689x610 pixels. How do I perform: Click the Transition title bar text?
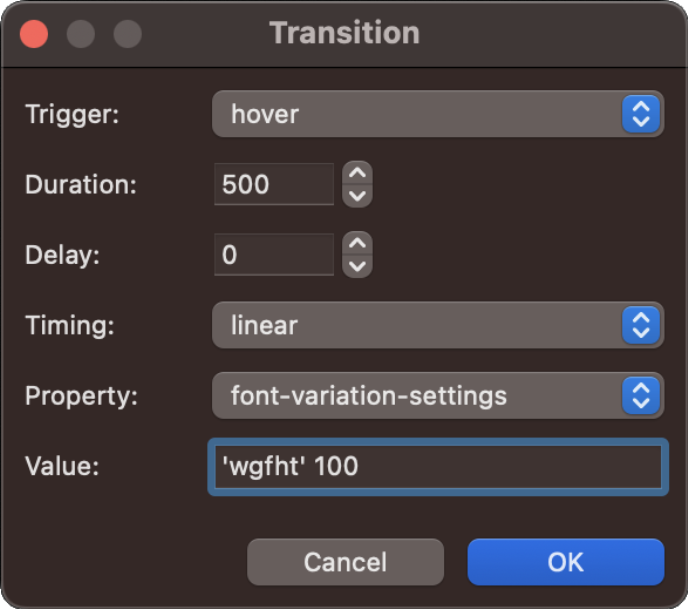point(344,33)
